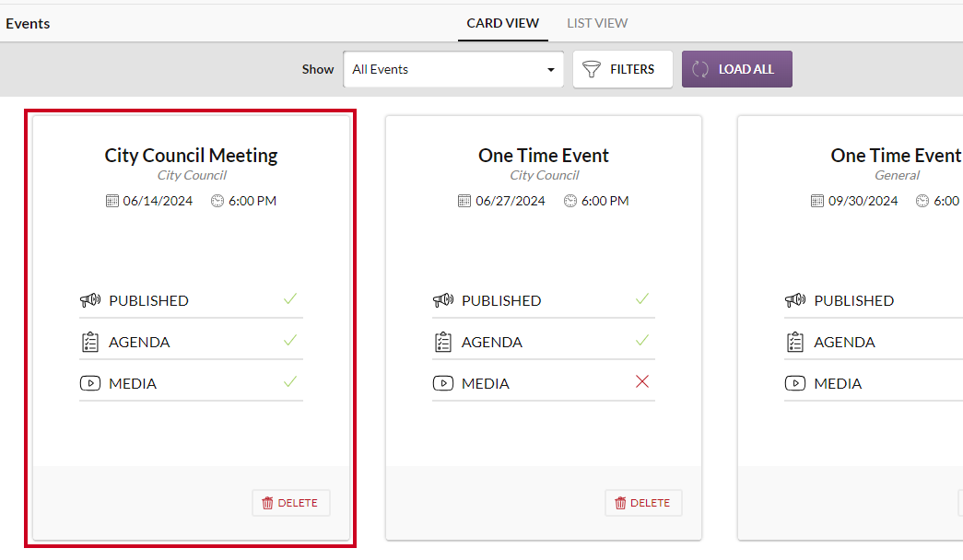
Task: Click megaphone icon on City Council Meeting card
Action: point(90,300)
